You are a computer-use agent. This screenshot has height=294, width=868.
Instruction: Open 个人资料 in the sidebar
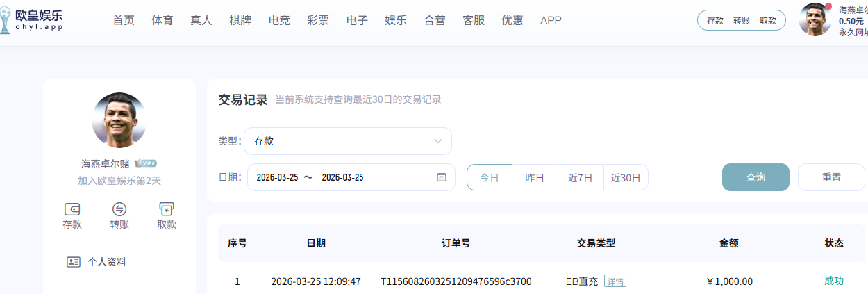coord(107,262)
